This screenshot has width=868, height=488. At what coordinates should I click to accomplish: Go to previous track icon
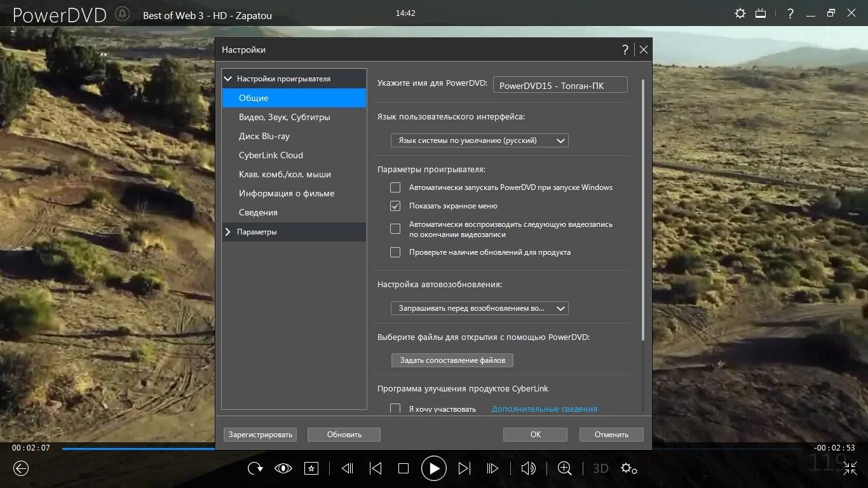point(376,468)
